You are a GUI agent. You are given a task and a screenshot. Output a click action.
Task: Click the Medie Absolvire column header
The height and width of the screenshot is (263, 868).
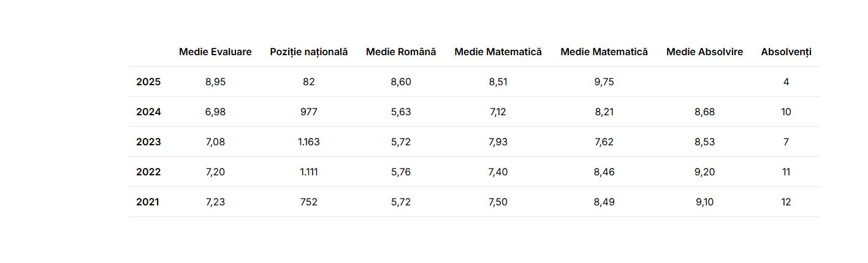click(x=704, y=52)
